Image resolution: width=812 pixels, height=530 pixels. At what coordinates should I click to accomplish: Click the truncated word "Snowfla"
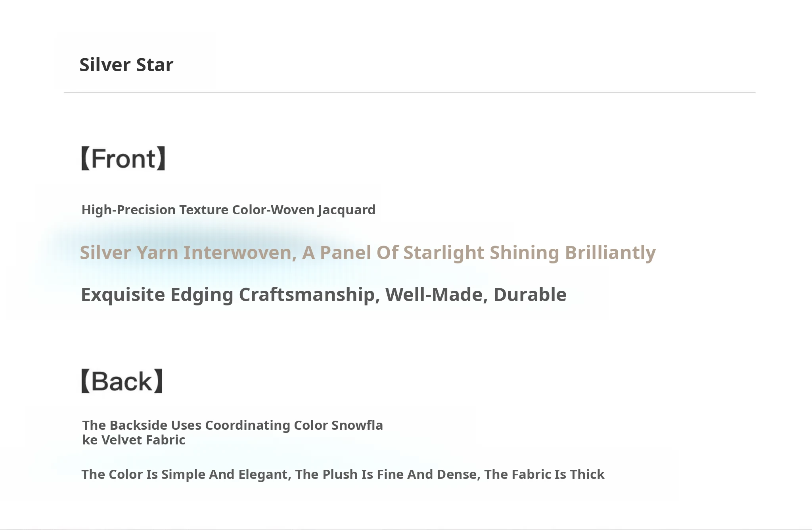pos(357,425)
